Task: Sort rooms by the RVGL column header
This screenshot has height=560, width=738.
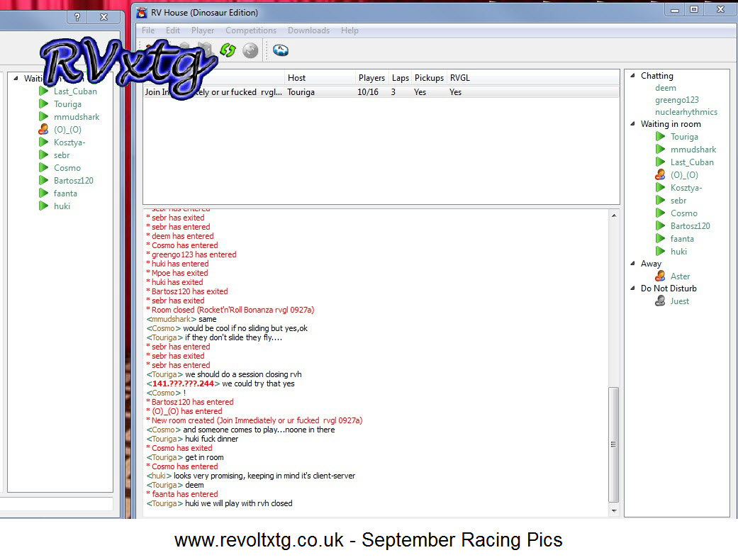Action: point(460,78)
